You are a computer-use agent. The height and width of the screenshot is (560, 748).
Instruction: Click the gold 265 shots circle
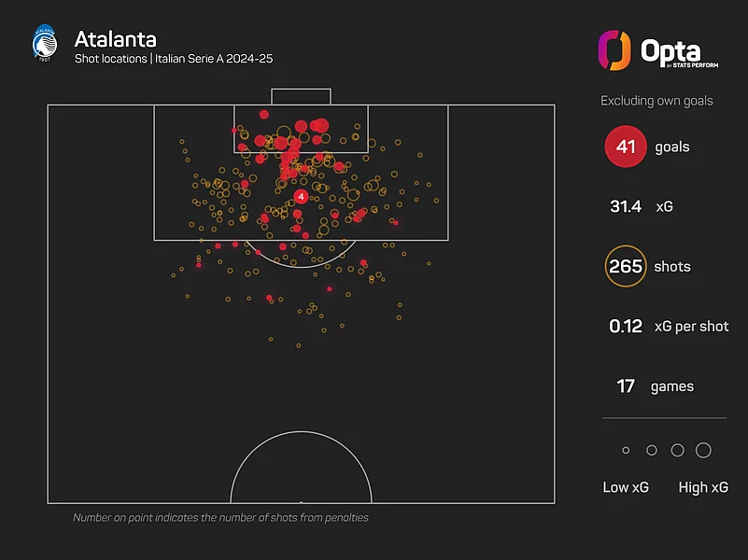pos(626,266)
